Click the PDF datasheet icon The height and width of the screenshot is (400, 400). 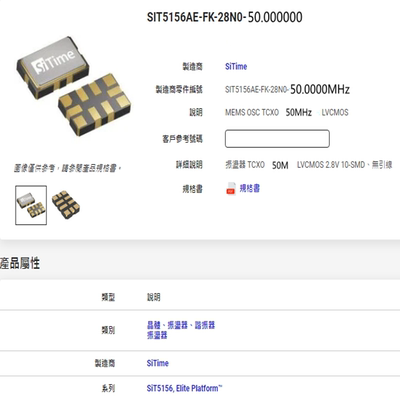click(231, 188)
